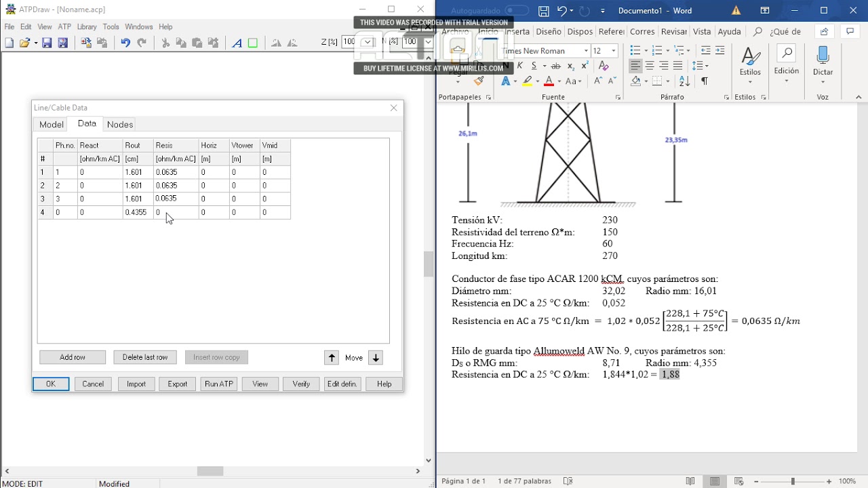Click the Word zoom slider handle
Screen dimensions: 868x488
point(793,481)
